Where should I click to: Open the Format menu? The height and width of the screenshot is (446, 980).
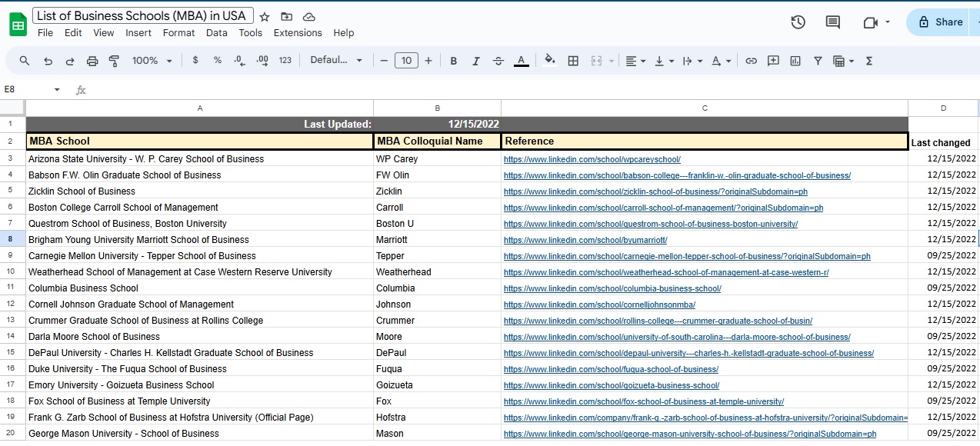point(178,33)
